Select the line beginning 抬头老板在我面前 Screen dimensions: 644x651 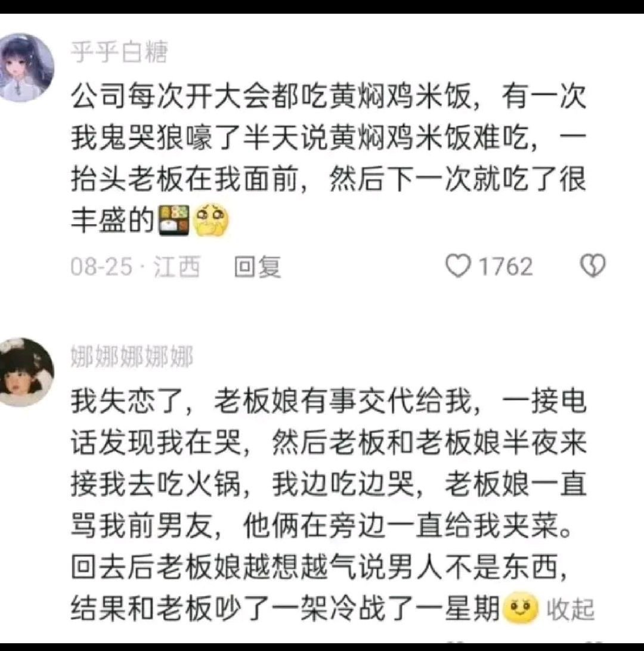328,179
